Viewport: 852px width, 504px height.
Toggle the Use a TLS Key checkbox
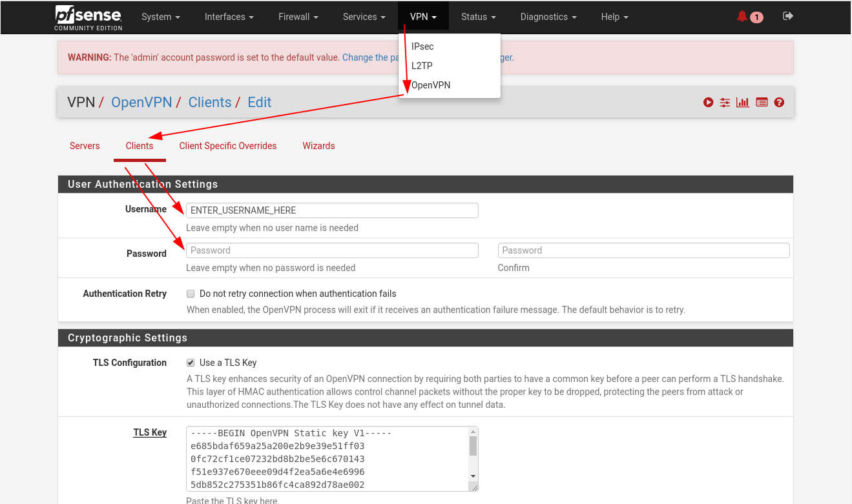(x=191, y=363)
